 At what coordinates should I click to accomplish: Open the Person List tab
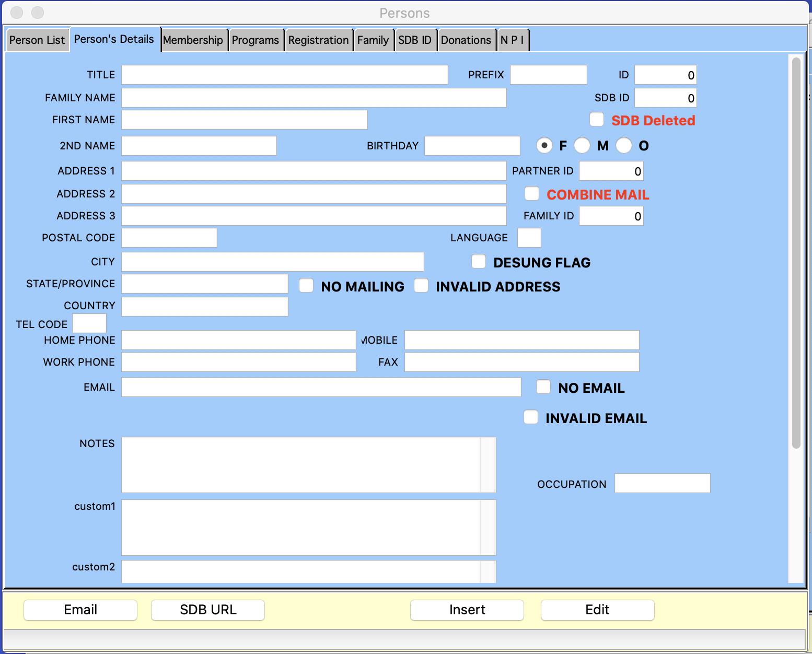click(37, 40)
